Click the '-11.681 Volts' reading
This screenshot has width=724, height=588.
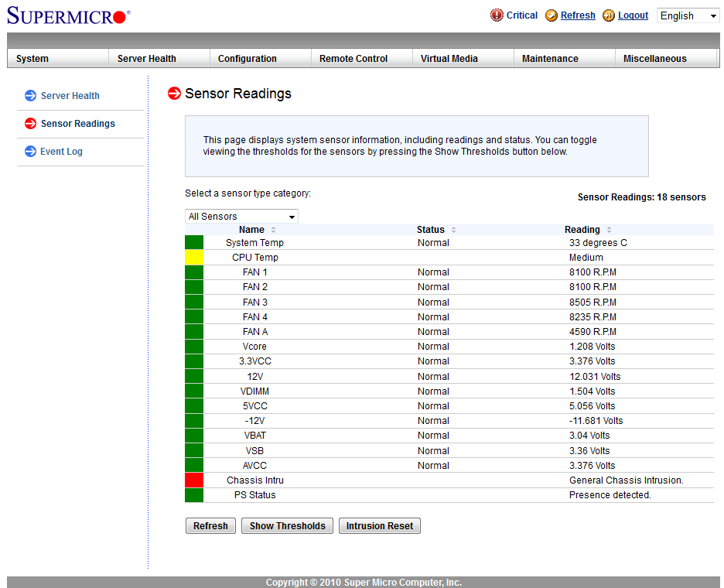pyautogui.click(x=596, y=421)
